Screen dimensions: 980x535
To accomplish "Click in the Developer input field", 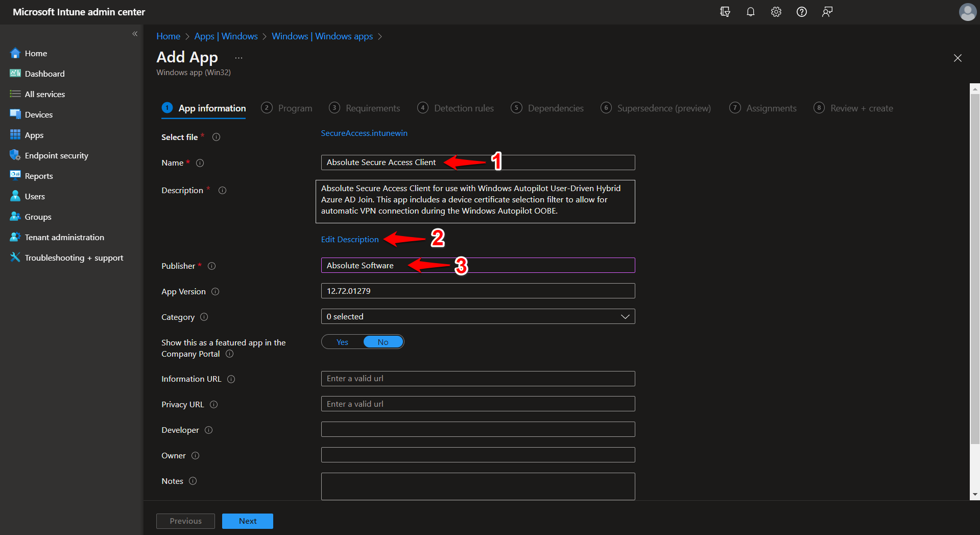I will pos(477,429).
